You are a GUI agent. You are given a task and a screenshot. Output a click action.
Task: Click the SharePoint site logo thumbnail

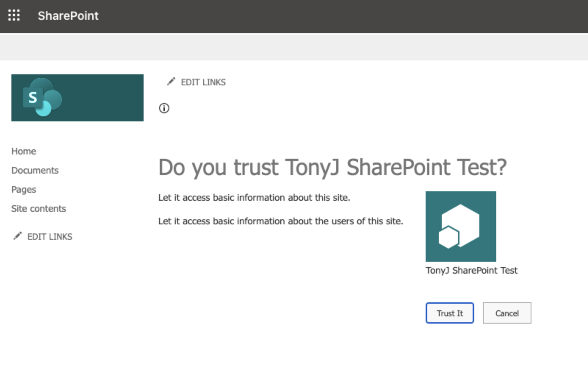point(77,97)
